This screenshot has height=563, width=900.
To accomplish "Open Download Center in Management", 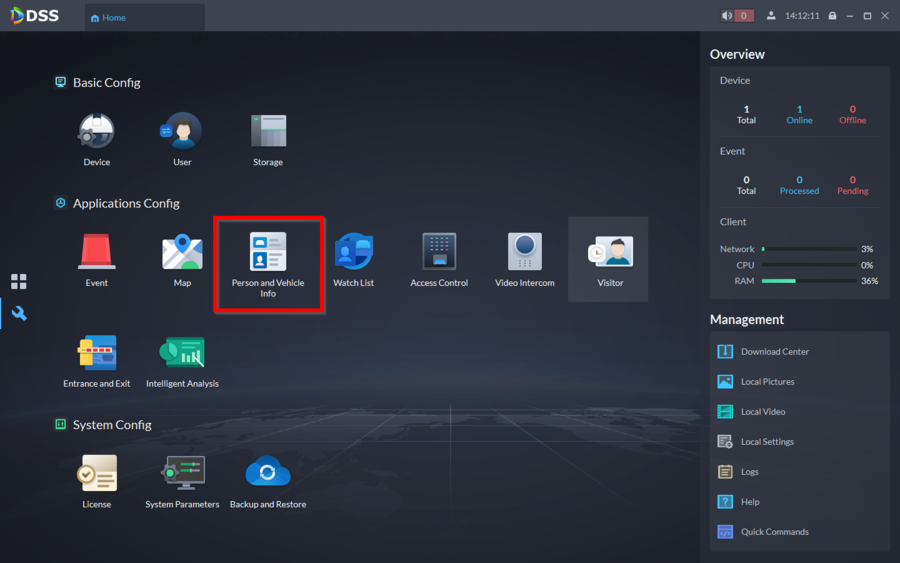I will point(763,351).
